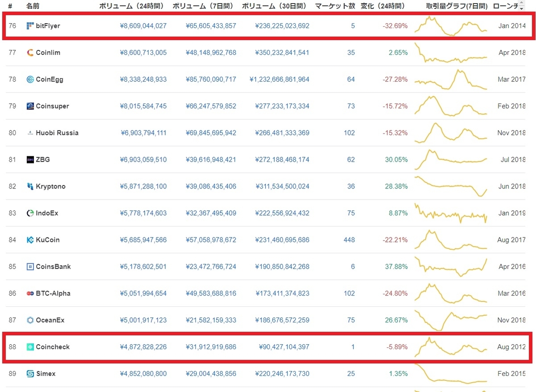
Task: Click the KuCoin logo icon
Action: tap(30, 240)
